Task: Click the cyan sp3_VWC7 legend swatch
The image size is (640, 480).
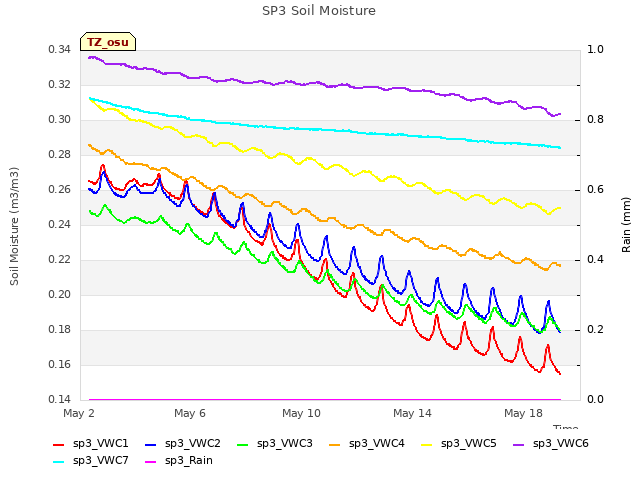Action: (x=59, y=462)
